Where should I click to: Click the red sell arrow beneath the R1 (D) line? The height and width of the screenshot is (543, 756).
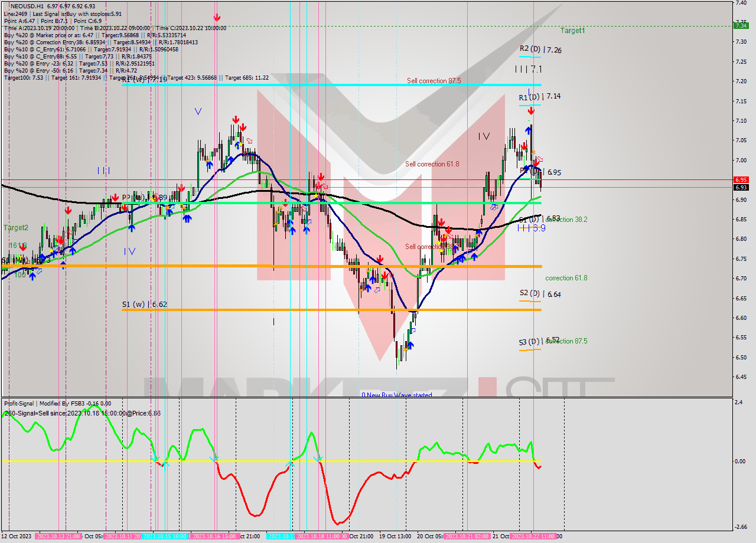531,110
